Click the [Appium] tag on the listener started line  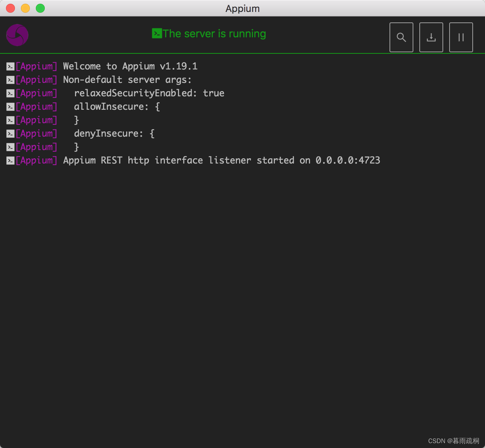click(x=37, y=161)
